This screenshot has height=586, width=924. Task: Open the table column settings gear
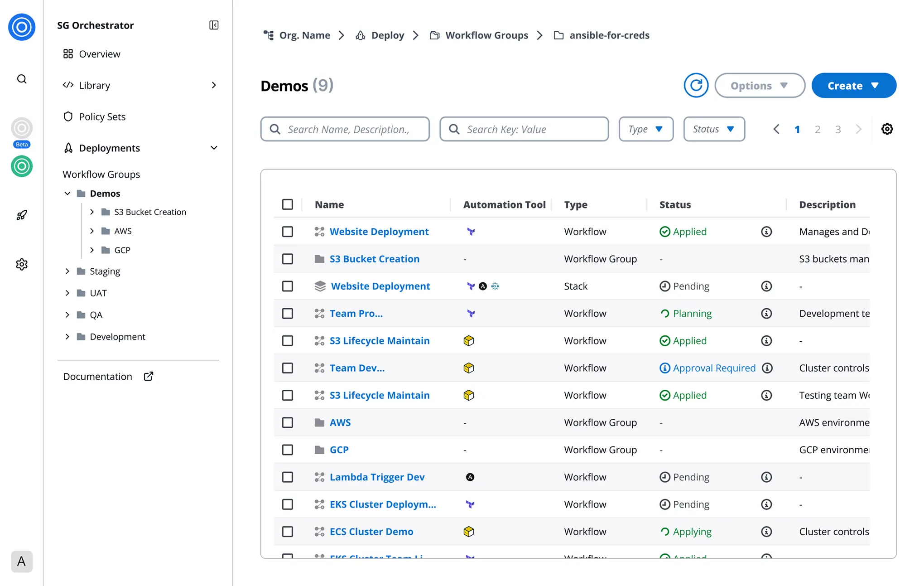pyautogui.click(x=887, y=129)
